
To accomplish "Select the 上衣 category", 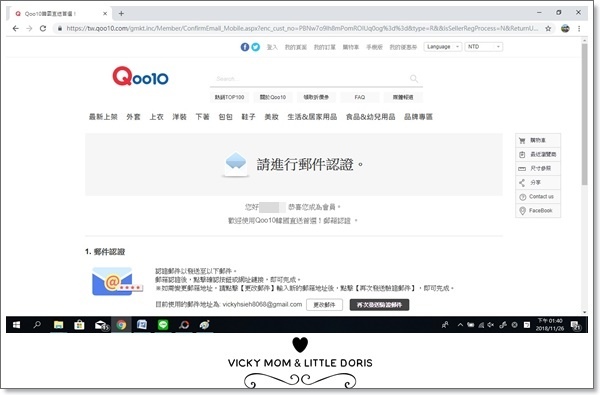I will point(156,117).
